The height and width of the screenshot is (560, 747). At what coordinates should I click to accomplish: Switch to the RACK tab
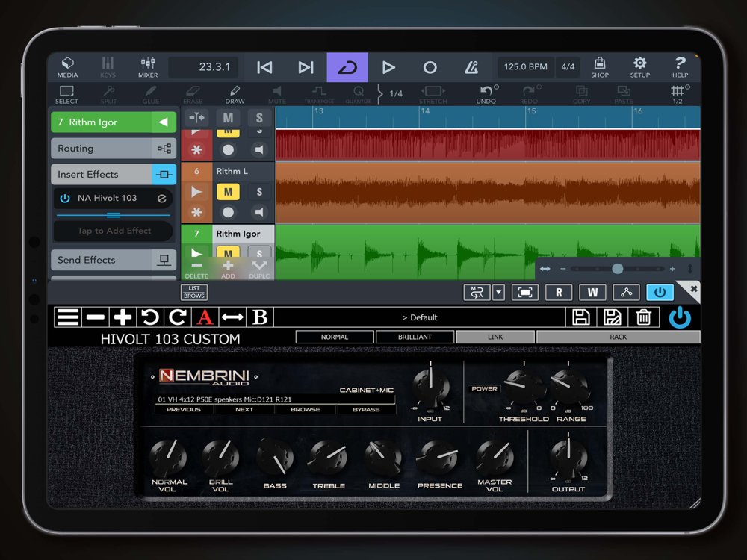click(618, 337)
